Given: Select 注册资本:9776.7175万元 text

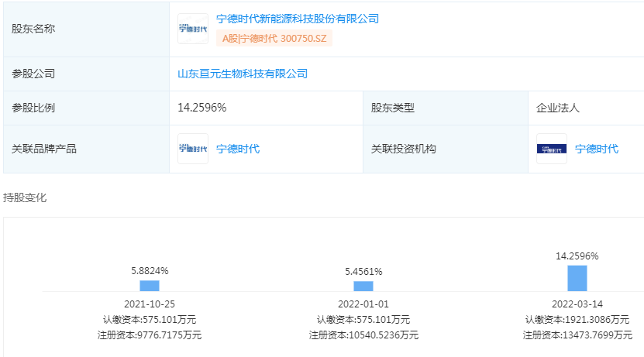Looking at the screenshot, I should (150, 335).
